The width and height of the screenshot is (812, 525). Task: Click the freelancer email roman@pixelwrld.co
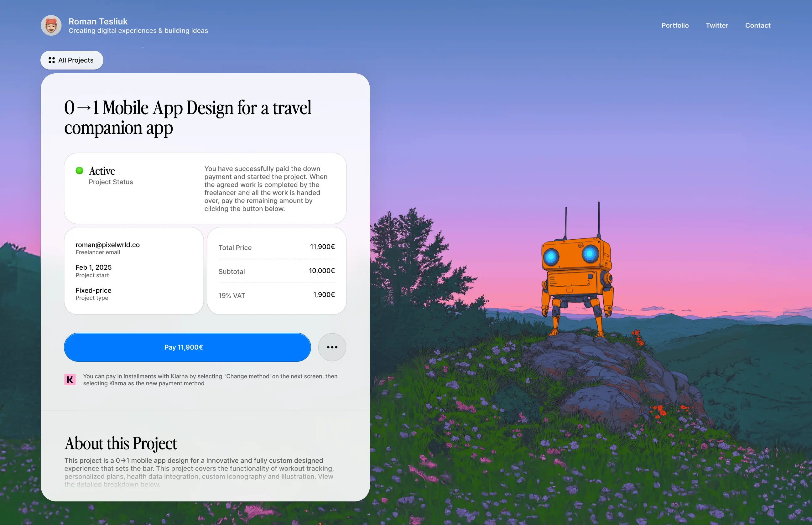(x=107, y=245)
